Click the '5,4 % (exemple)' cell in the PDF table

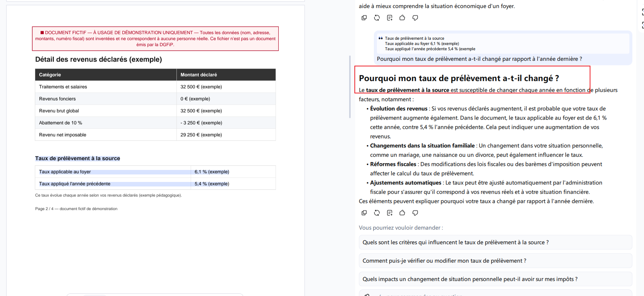tap(233, 184)
